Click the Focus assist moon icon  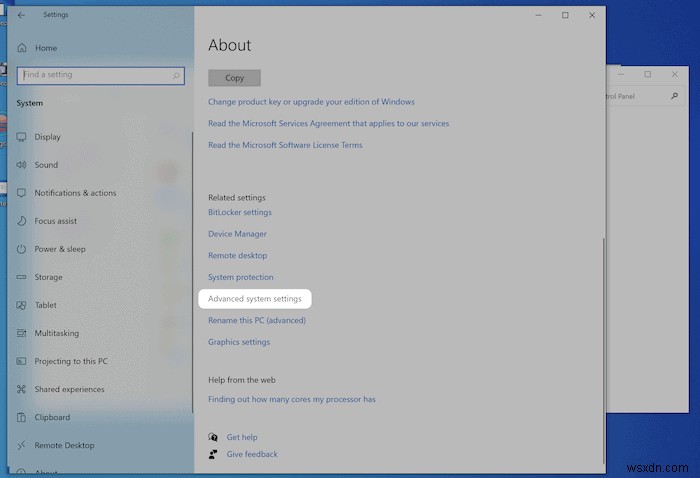[21, 221]
